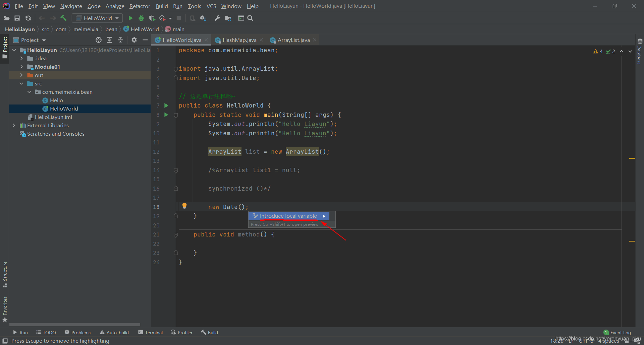Open Settings with the wrench icon
The width and height of the screenshot is (644, 345).
217,18
